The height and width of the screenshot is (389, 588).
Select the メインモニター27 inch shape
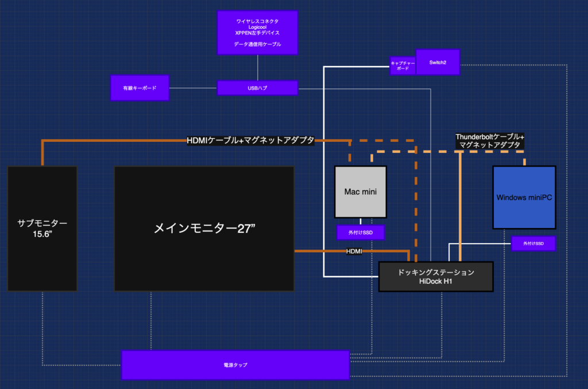tap(204, 228)
